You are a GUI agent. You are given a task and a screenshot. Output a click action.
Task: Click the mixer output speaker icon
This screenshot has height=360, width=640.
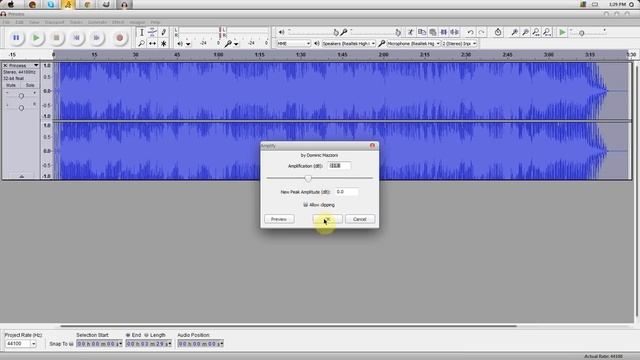tap(281, 32)
